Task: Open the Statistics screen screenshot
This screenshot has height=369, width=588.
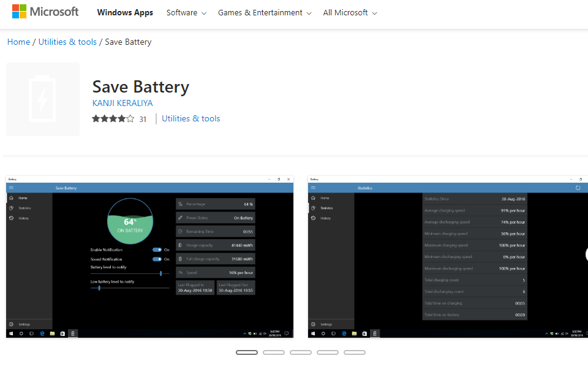Action: point(448,257)
